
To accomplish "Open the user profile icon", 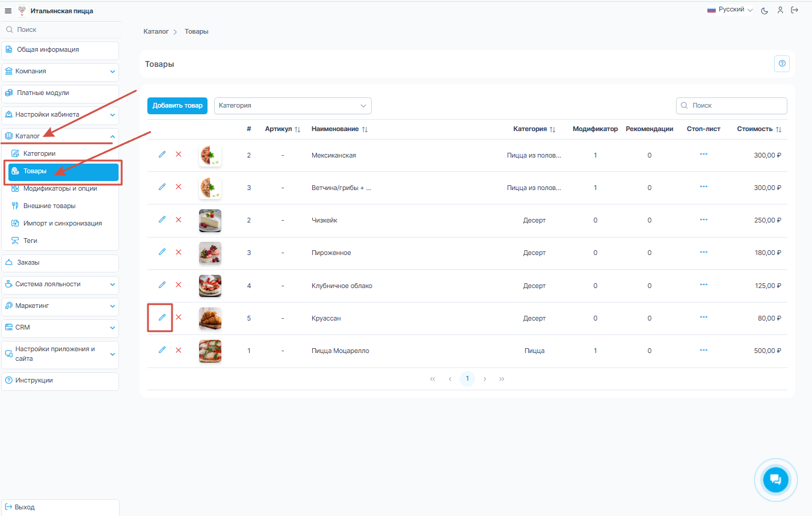I will (780, 10).
